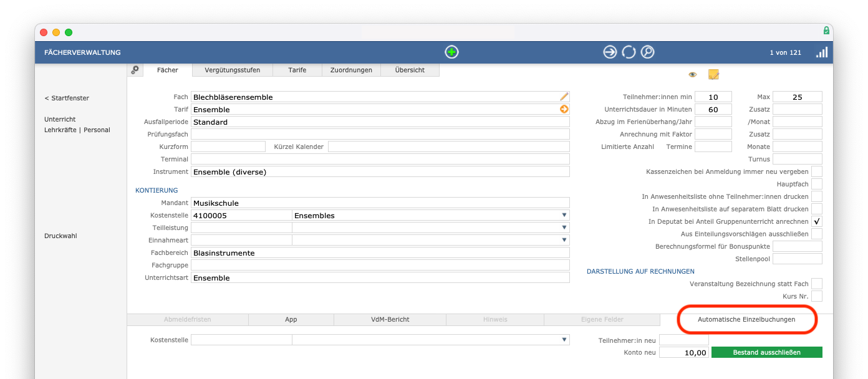
Task: Click the signal bars icon in header
Action: [x=822, y=52]
